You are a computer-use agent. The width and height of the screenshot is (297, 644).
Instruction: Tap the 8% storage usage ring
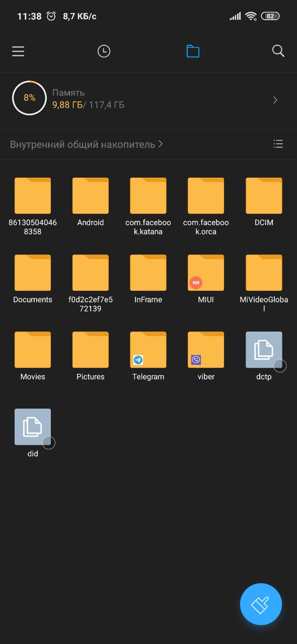(30, 98)
